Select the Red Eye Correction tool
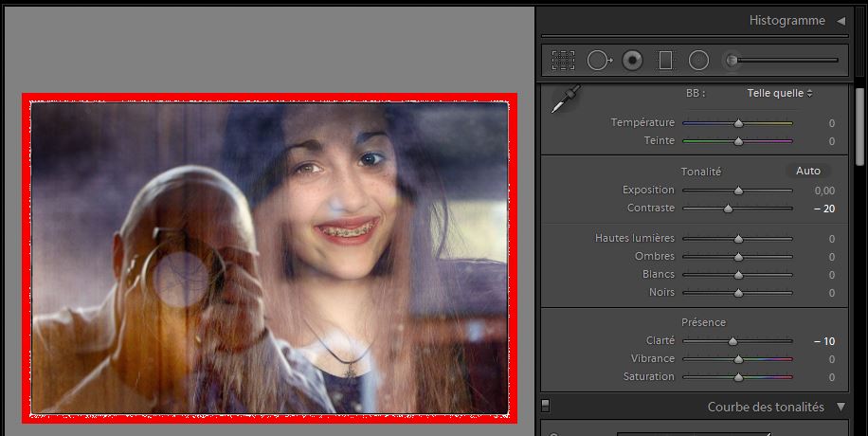This screenshot has height=436, width=868. click(x=632, y=61)
